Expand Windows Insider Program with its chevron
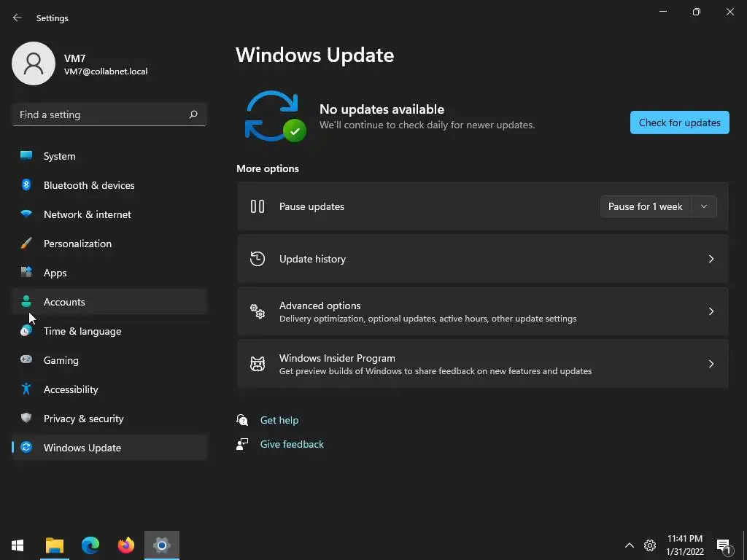 pyautogui.click(x=711, y=364)
